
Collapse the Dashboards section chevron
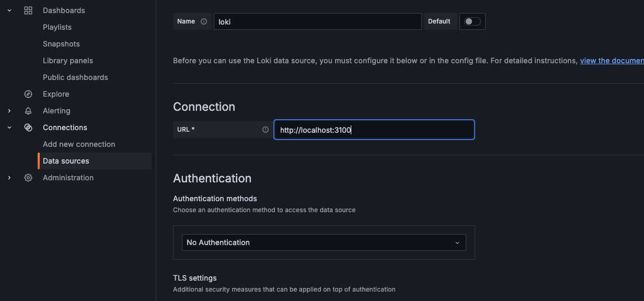9,10
